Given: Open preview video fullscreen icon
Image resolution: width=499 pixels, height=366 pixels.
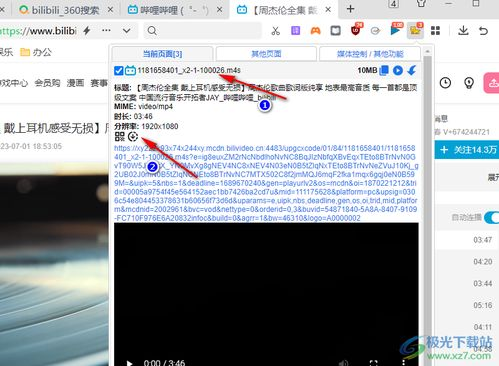Looking at the screenshot, I should pos(373,363).
